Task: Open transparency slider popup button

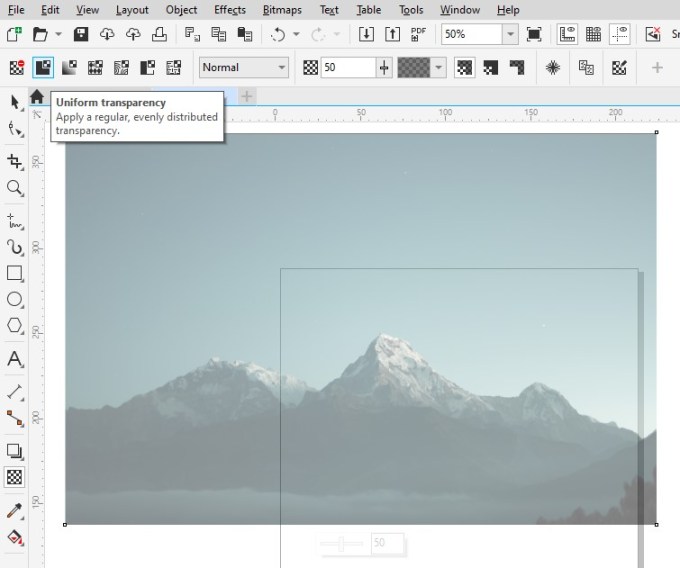Action: coord(384,68)
